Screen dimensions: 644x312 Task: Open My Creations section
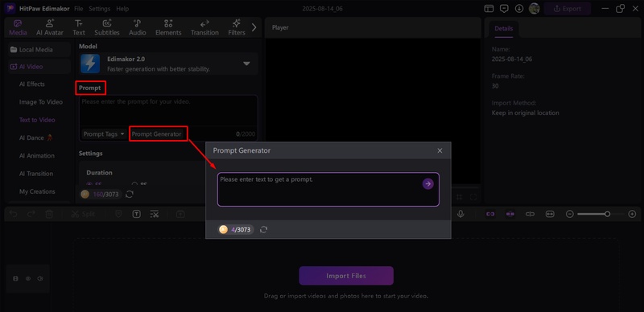[37, 191]
